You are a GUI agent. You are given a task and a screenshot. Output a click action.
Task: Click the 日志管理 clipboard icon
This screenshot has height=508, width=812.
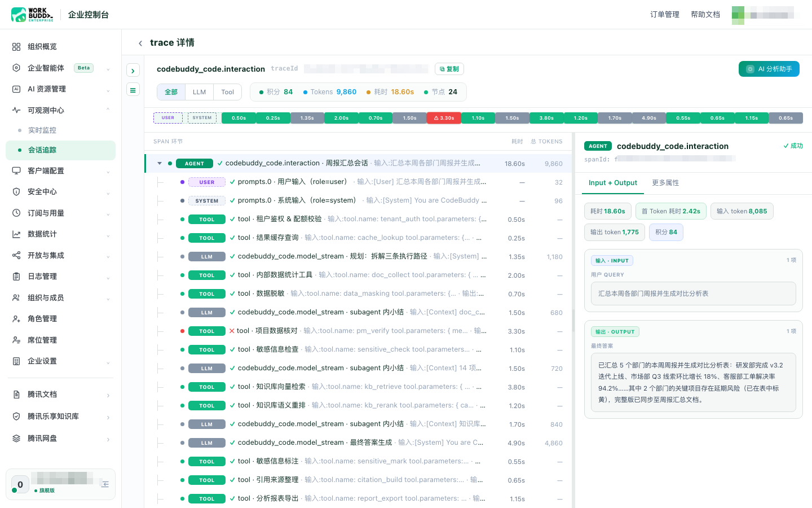(x=16, y=277)
